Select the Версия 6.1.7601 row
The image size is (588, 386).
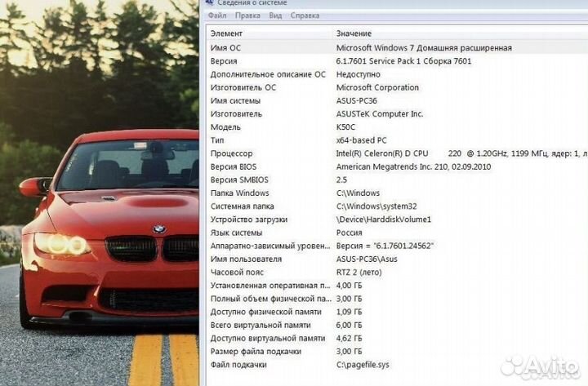click(x=398, y=61)
